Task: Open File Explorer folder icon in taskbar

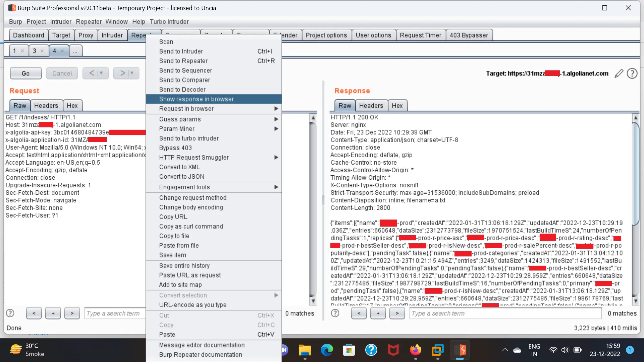Action: pyautogui.click(x=305, y=350)
